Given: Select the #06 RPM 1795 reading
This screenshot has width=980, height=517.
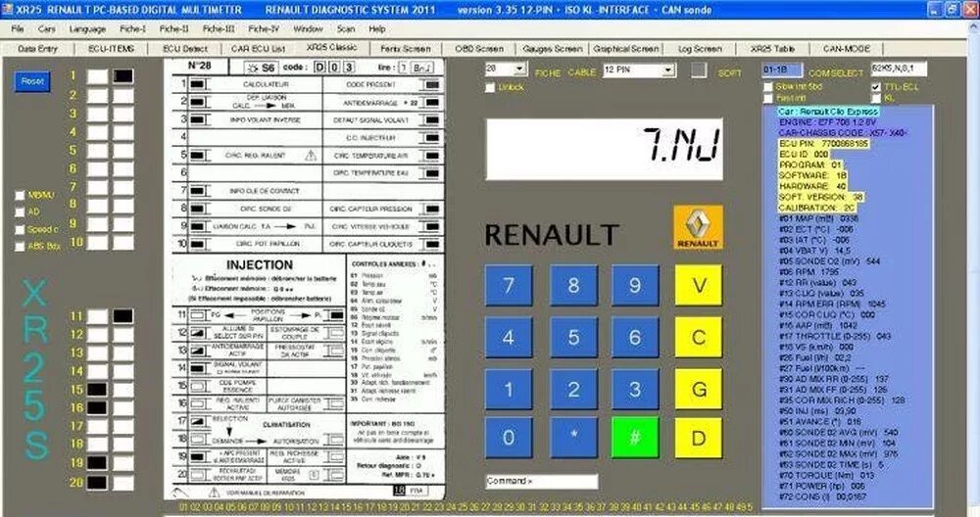Looking at the screenshot, I should [x=808, y=271].
